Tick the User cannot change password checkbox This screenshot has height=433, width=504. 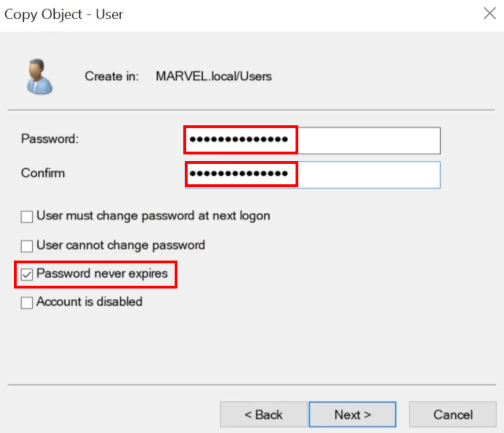click(27, 246)
